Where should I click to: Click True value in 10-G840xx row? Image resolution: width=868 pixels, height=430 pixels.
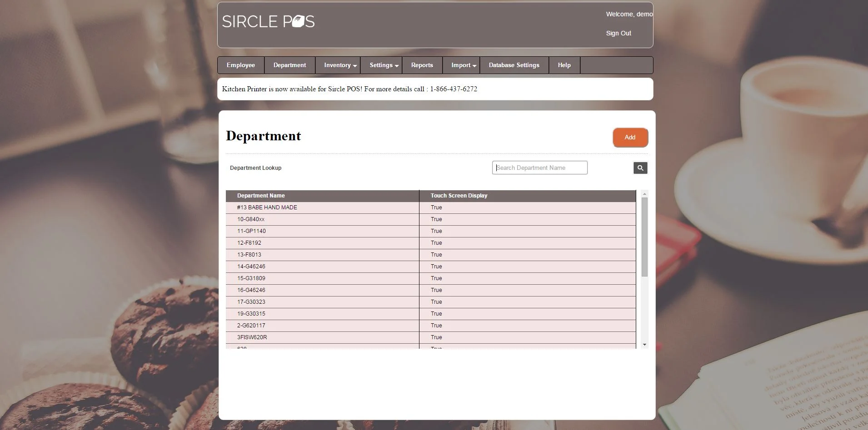(436, 219)
